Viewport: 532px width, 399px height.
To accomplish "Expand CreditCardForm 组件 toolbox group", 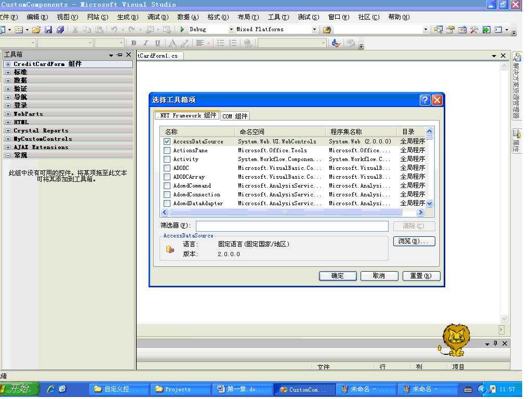I will pos(8,64).
